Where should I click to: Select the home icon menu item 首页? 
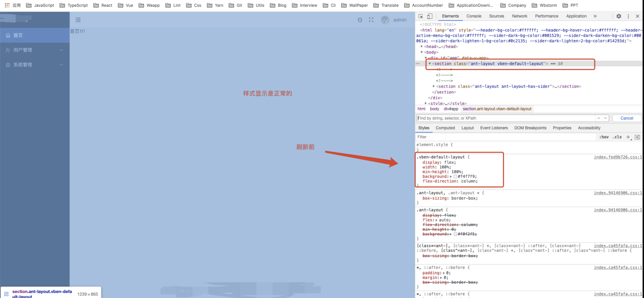(35, 35)
